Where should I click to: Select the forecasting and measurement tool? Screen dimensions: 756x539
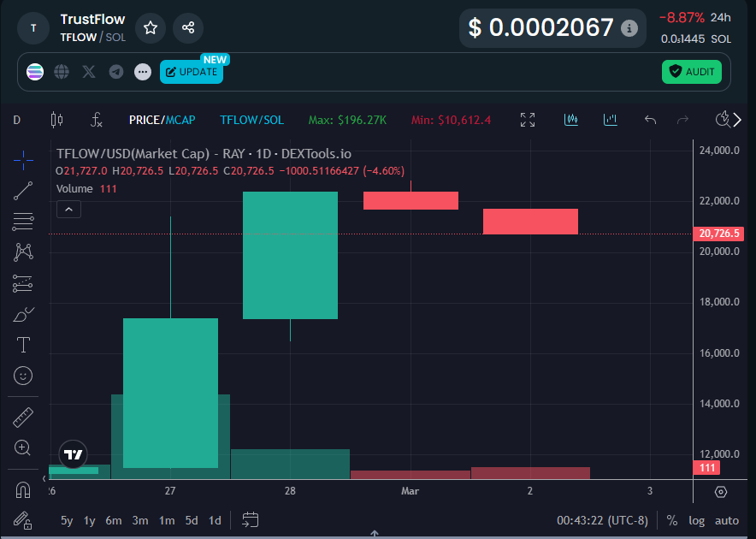click(x=23, y=283)
